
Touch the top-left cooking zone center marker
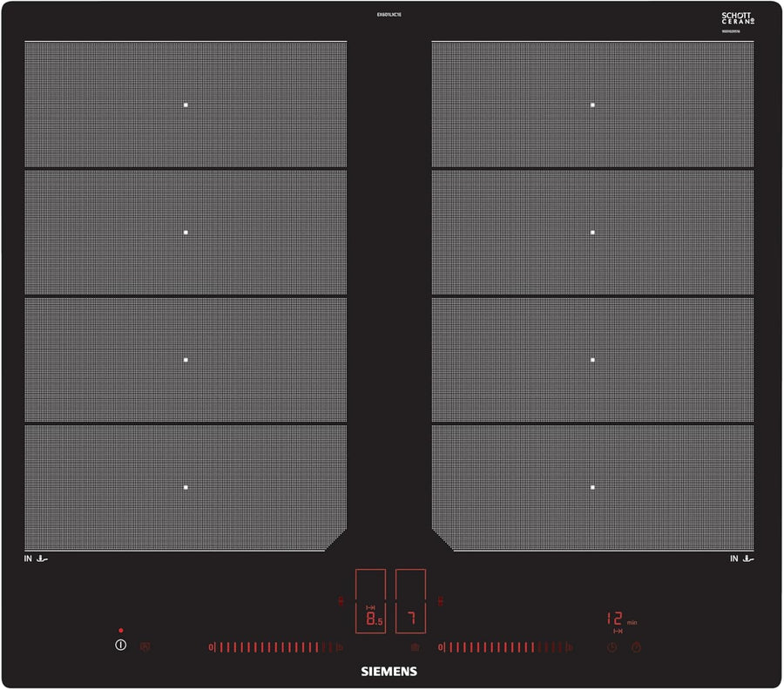click(x=186, y=105)
